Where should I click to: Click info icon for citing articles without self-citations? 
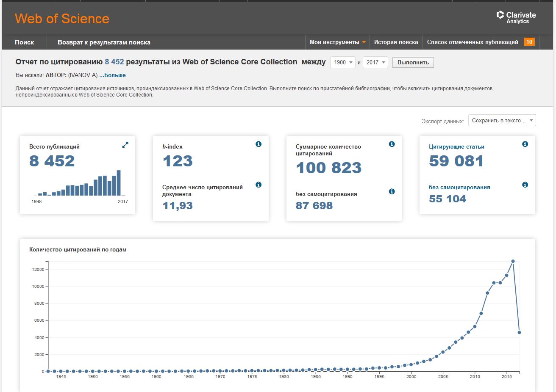[x=525, y=185]
